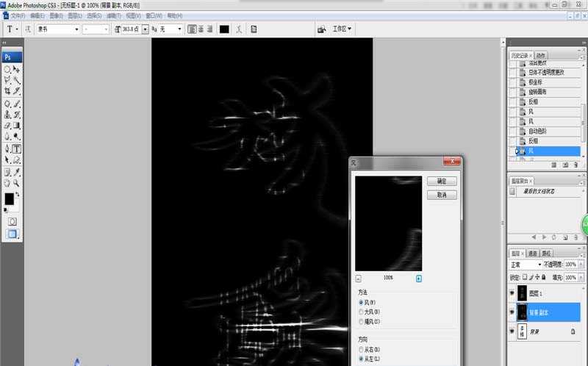This screenshot has width=588, height=366.
Task: Select the Move tool in toolbox
Action: click(16, 69)
